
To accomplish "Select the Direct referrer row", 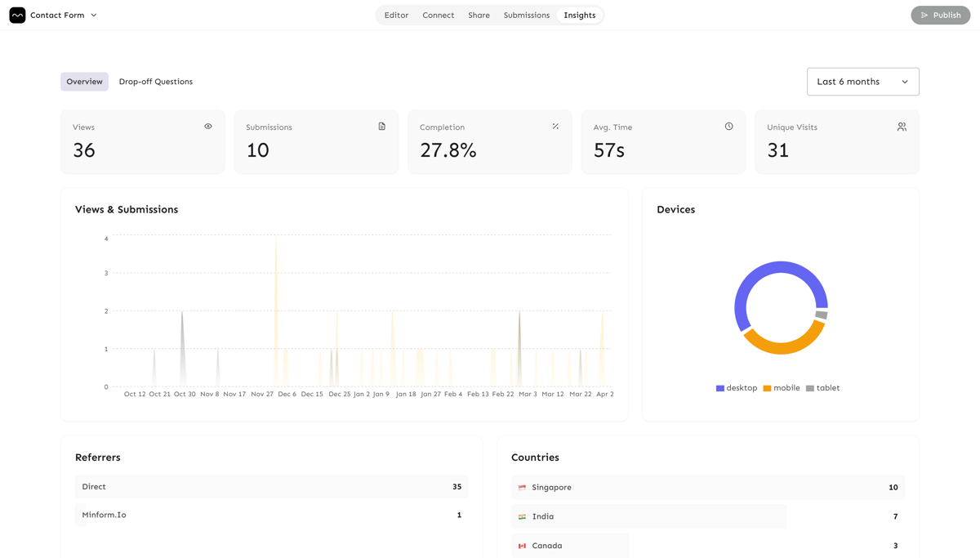I will pos(271,487).
